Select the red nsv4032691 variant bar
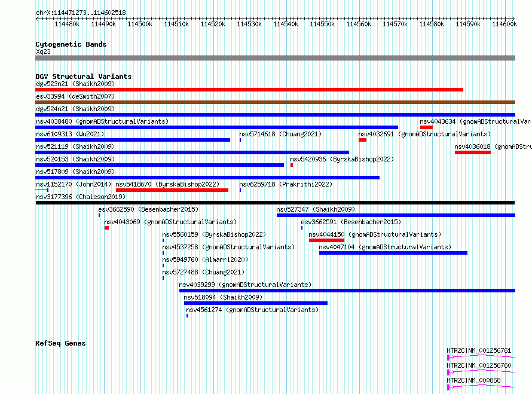 coord(362,140)
